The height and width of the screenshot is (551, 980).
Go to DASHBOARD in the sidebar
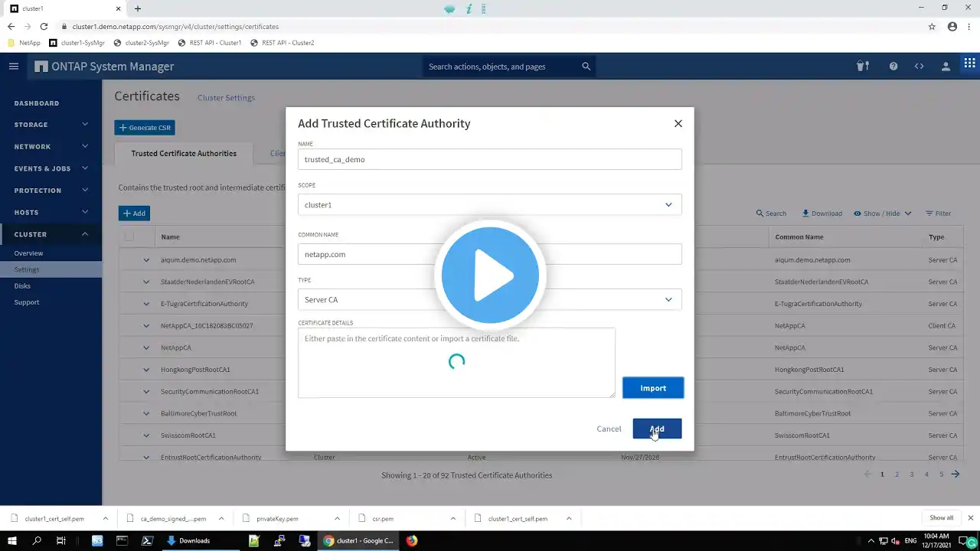coord(37,103)
